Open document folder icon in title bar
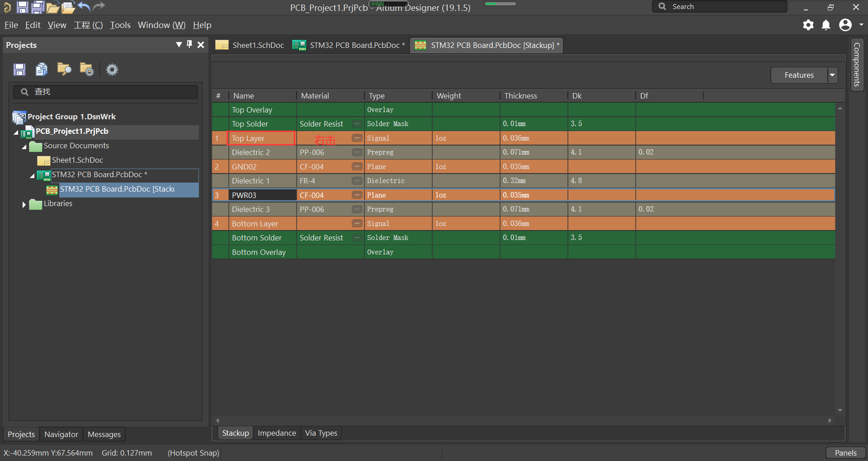 click(52, 7)
